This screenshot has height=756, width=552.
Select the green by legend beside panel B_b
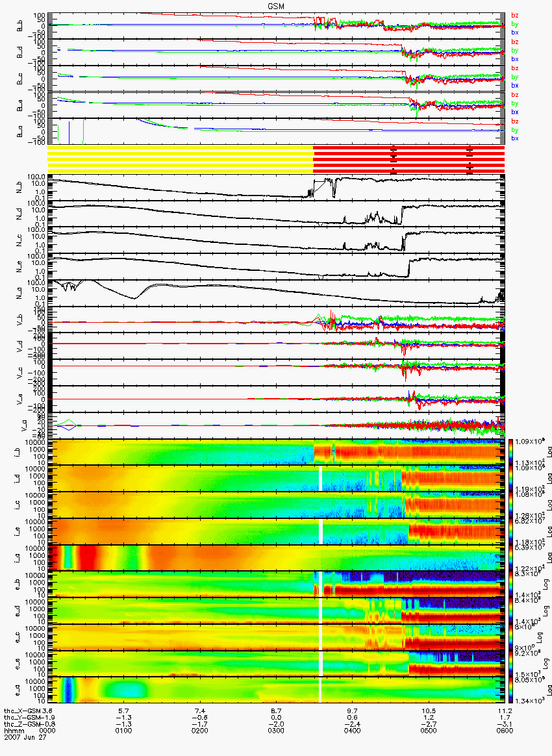coord(514,24)
